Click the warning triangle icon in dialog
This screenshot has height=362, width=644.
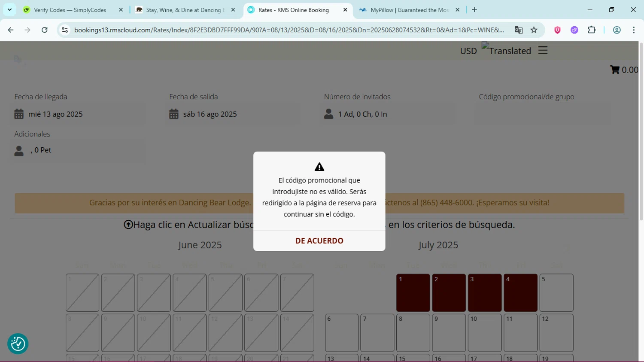click(x=319, y=167)
